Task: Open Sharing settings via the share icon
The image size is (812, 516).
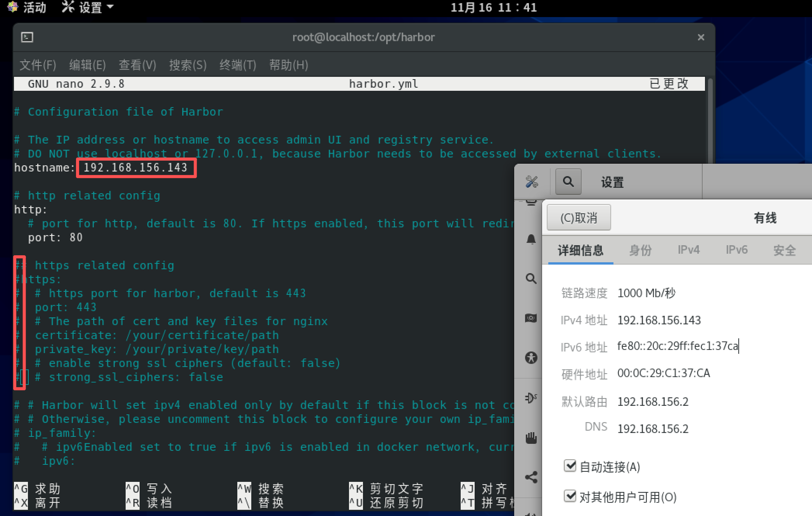Action: click(531, 477)
